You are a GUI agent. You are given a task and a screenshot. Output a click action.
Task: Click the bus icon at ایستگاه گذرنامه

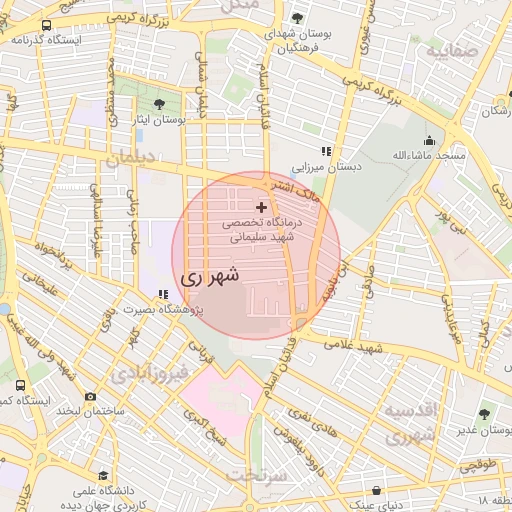click(x=46, y=25)
